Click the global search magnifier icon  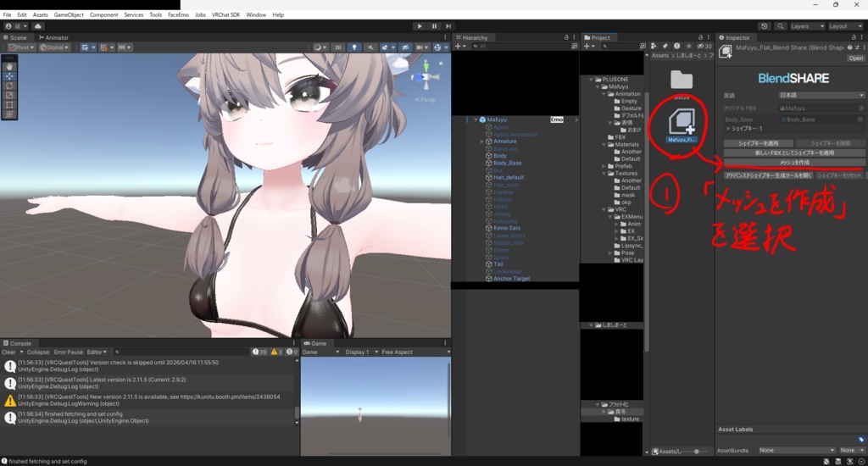coord(781,26)
